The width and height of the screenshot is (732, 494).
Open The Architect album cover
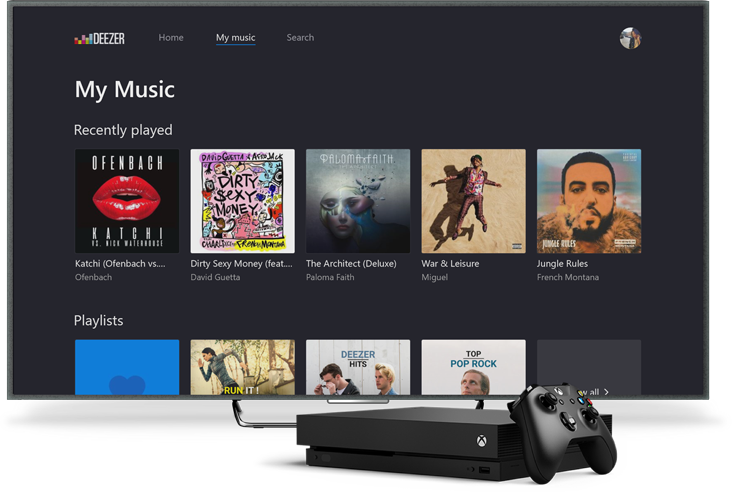point(358,201)
